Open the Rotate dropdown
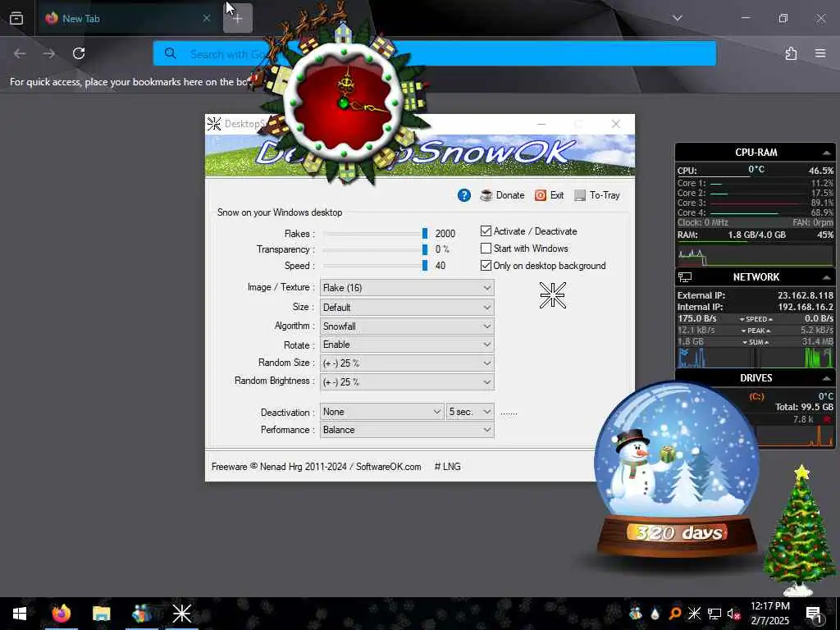 click(407, 345)
